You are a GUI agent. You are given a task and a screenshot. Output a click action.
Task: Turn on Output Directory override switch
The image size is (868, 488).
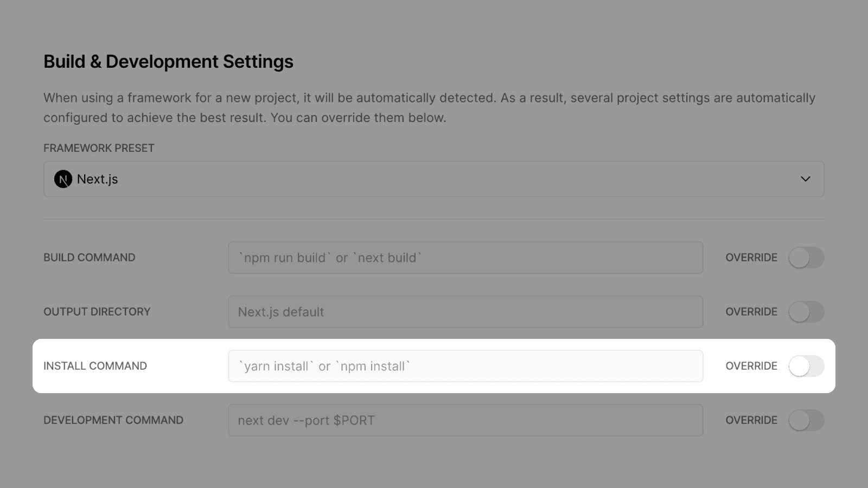coord(806,312)
